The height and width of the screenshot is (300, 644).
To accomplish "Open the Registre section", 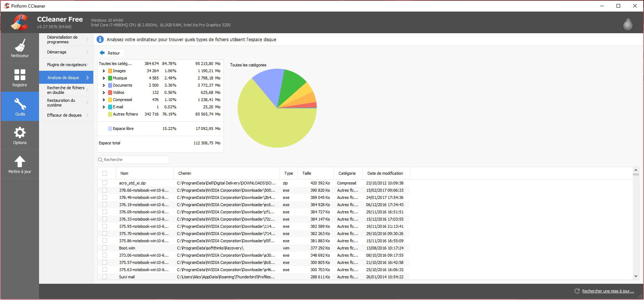I will (20, 78).
